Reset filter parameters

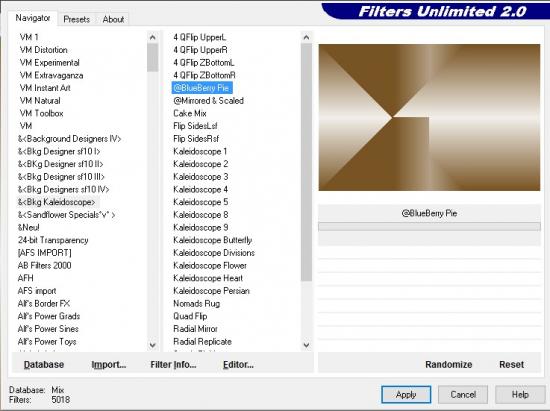pyautogui.click(x=511, y=364)
